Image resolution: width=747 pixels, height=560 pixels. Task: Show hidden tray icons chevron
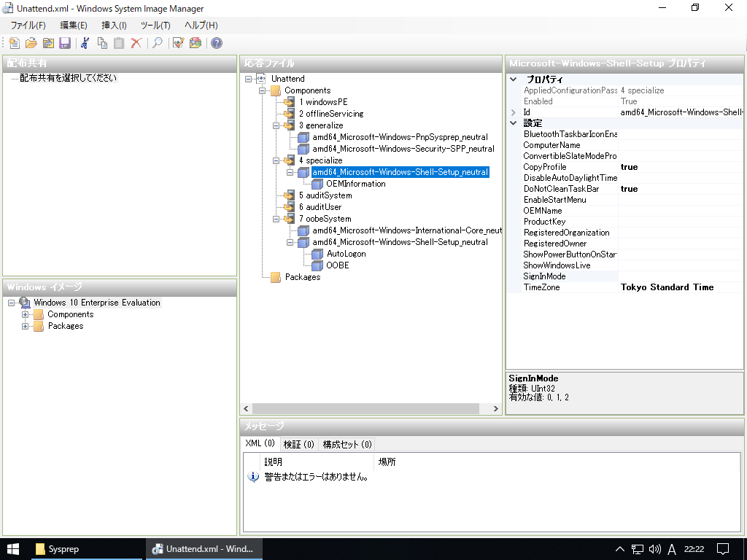click(620, 549)
